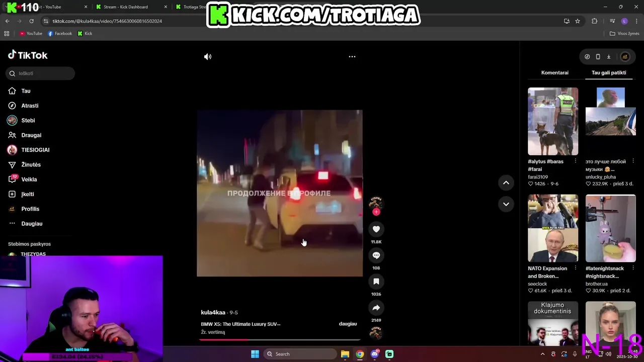Play or pause the video in player
Image resolution: width=644 pixels, height=362 pixels.
pyautogui.click(x=280, y=193)
